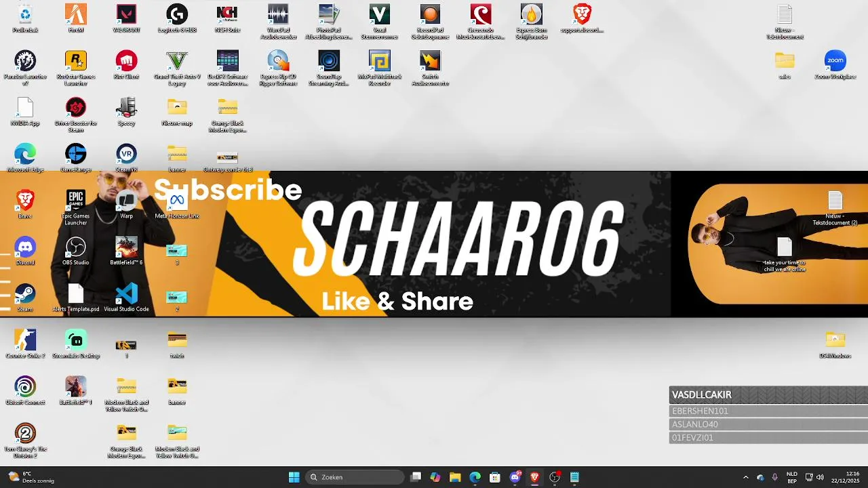The width and height of the screenshot is (868, 488).
Task: Select the Ontwerp zonder titel image file
Action: 227,161
